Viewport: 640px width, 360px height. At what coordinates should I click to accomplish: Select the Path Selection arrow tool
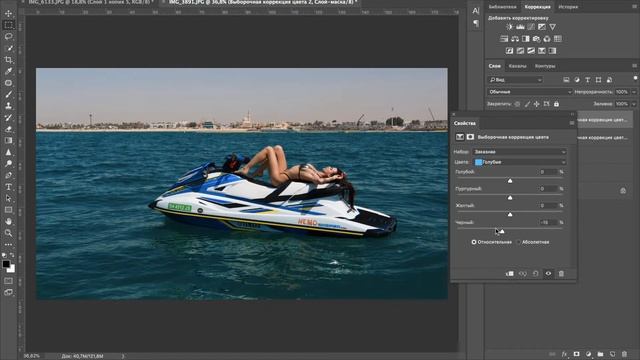click(8, 198)
